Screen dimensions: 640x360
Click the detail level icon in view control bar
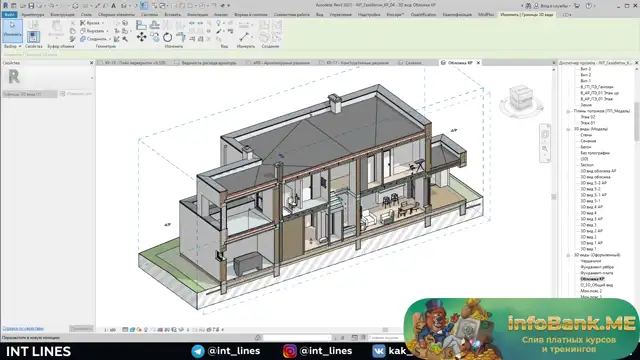125,329
